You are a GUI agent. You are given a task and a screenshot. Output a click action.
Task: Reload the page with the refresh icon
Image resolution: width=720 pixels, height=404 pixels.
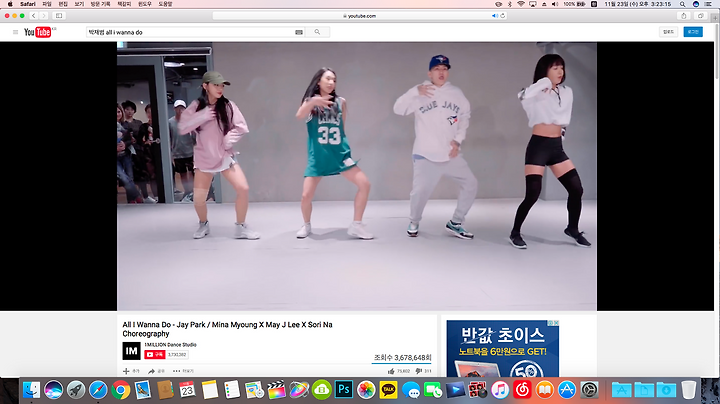503,16
